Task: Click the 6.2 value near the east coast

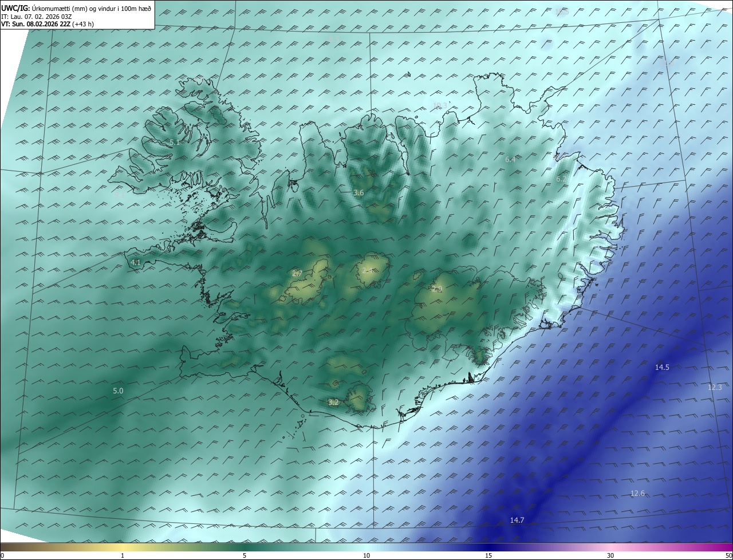Action: (x=561, y=179)
